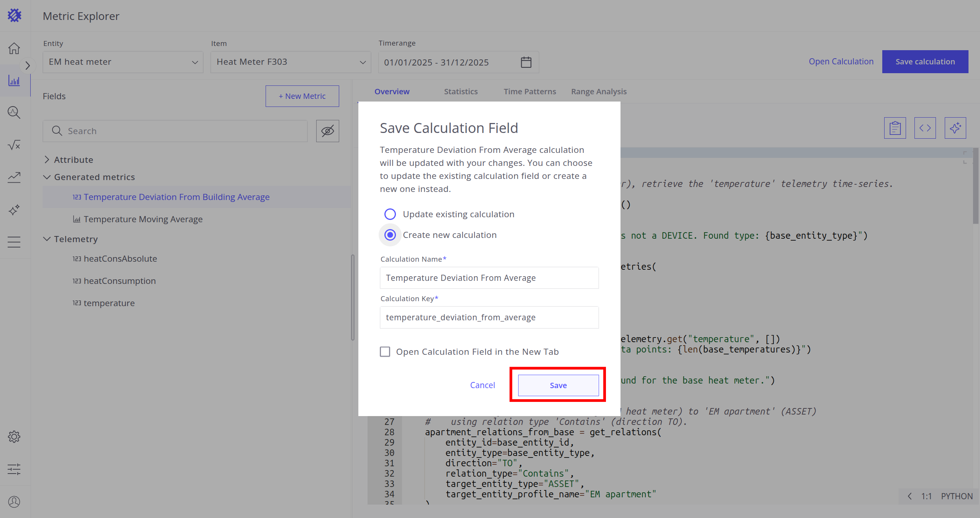Image resolution: width=980 pixels, height=518 pixels.
Task: Open the calendar date picker icon
Action: click(x=526, y=62)
